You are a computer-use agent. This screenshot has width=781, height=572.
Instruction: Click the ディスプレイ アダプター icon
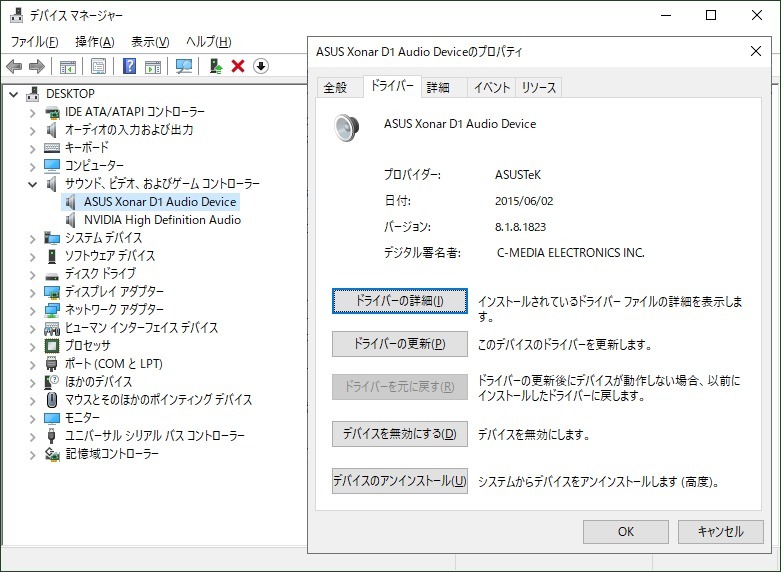coord(52,291)
